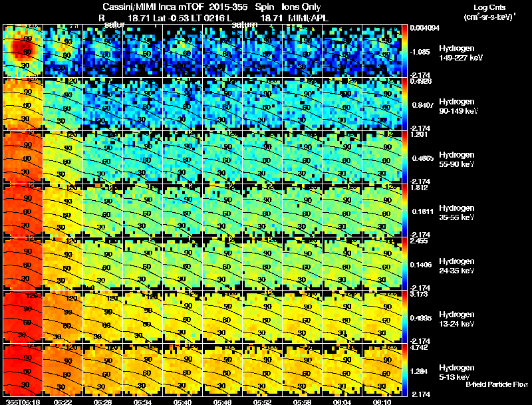Select the 149-227 keV color bar
This screenshot has width=532, height=405.
[x=404, y=50]
